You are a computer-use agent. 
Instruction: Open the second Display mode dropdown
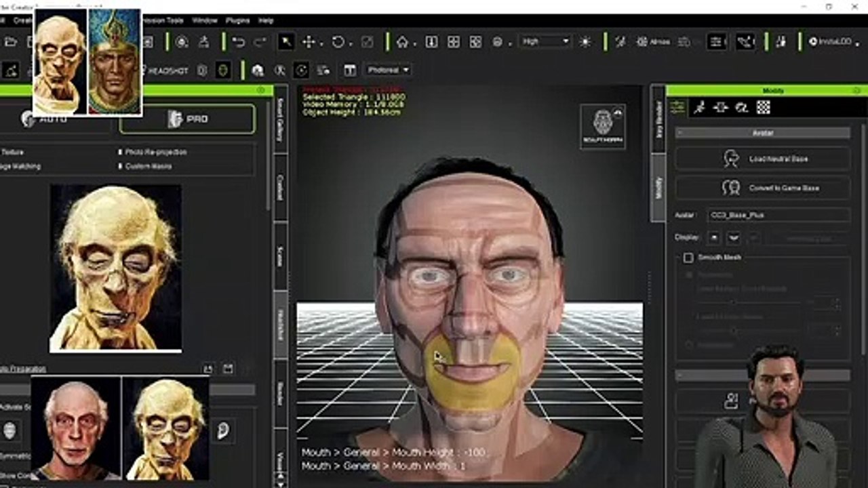733,238
